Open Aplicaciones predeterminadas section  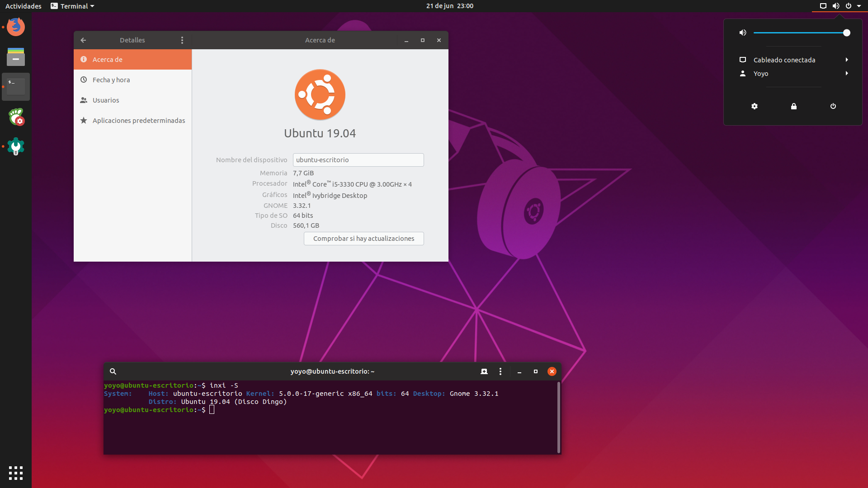coord(138,121)
